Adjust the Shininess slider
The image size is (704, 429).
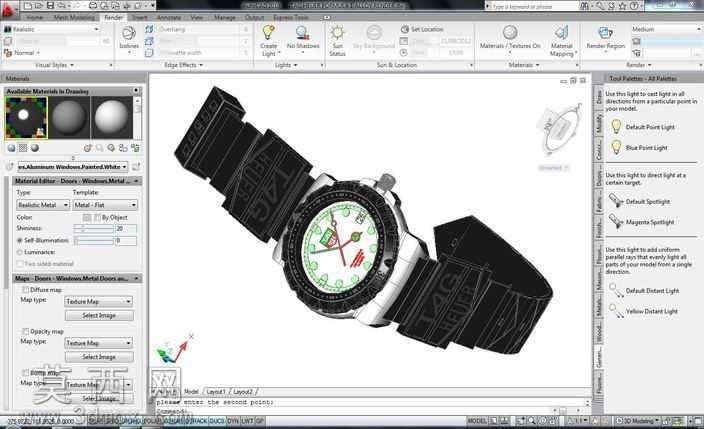pos(93,229)
